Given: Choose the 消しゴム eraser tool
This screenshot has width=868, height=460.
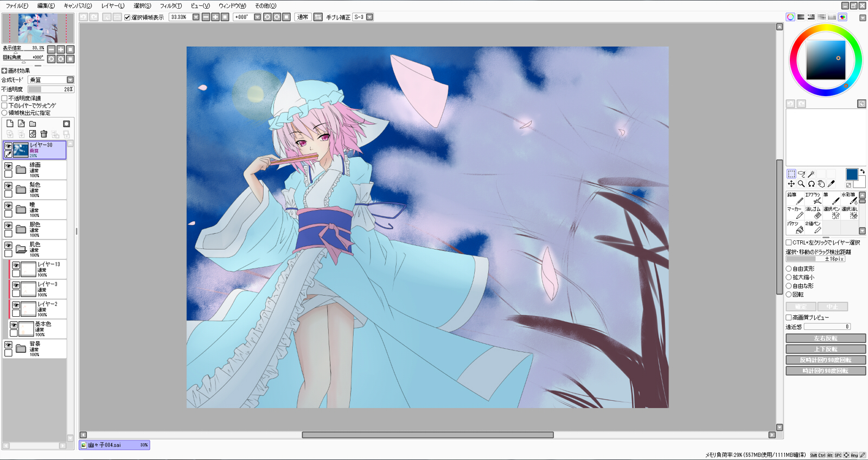Looking at the screenshot, I should pyautogui.click(x=813, y=212).
